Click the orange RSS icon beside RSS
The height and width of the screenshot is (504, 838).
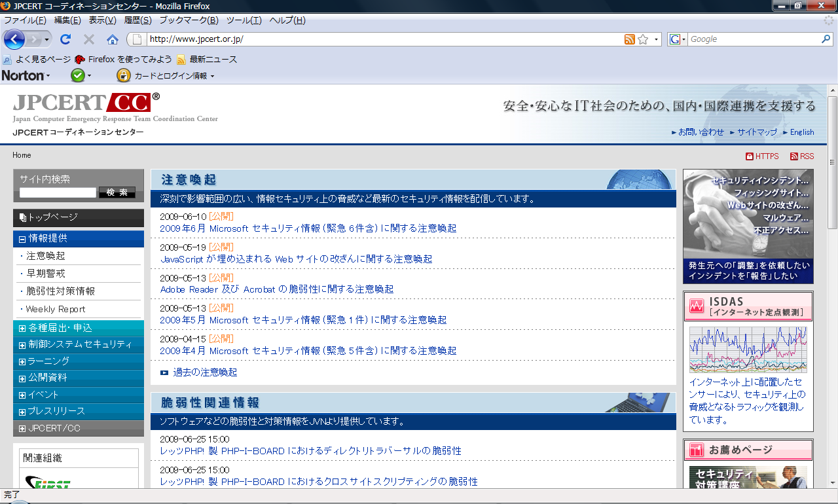pyautogui.click(x=794, y=156)
